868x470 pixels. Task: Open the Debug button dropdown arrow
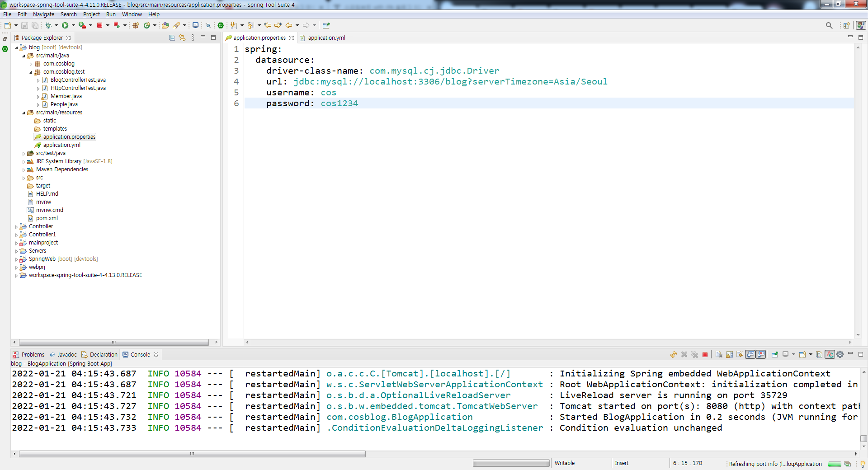pos(56,25)
